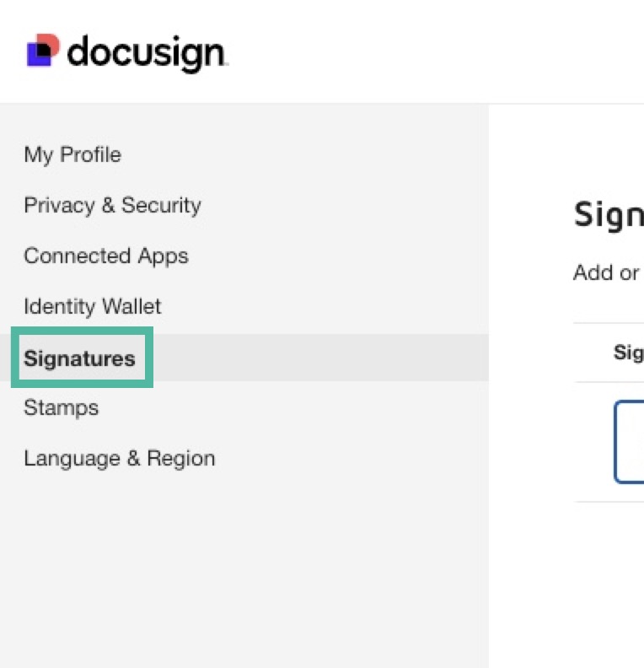Open Language & Region settings

pos(119,459)
